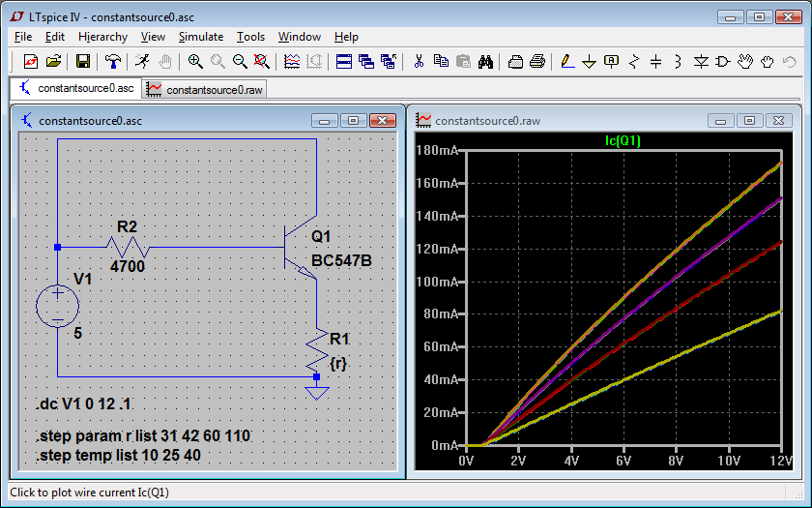Open the View menu
The height and width of the screenshot is (508, 812).
[153, 37]
